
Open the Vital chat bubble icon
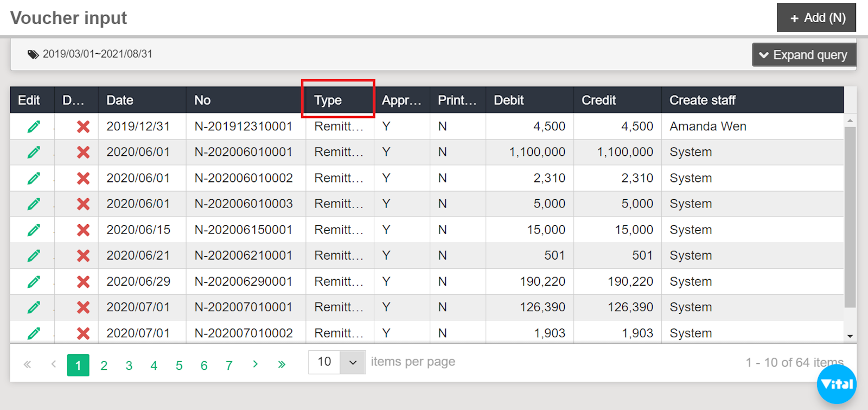(x=837, y=384)
